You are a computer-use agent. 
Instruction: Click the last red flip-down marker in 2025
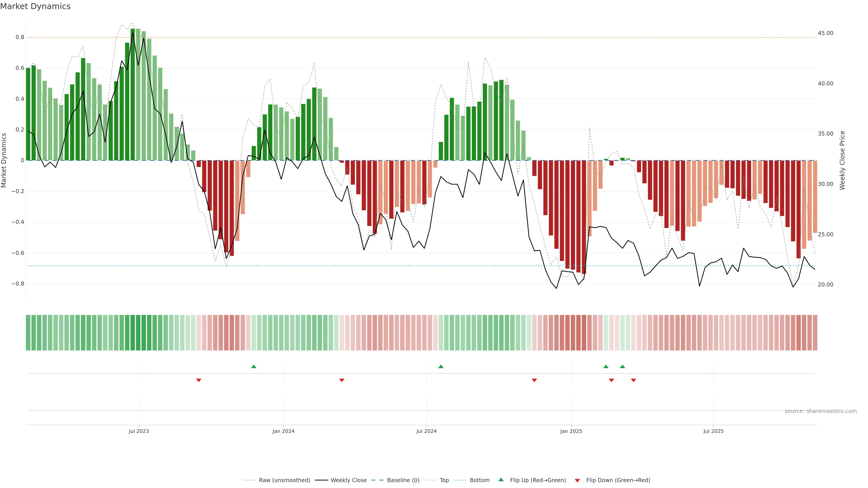[633, 380]
